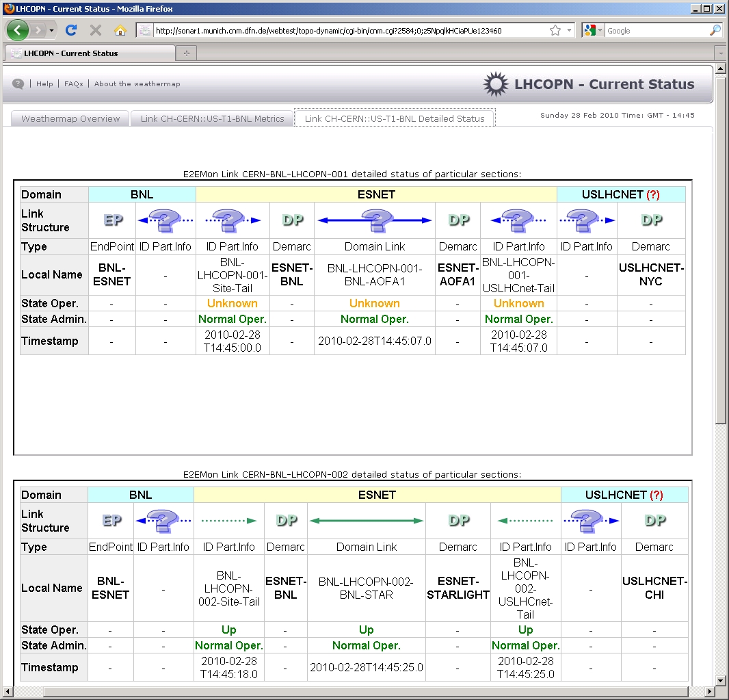Go to the browser home page icon
This screenshot has height=700, width=729.
pos(120,30)
